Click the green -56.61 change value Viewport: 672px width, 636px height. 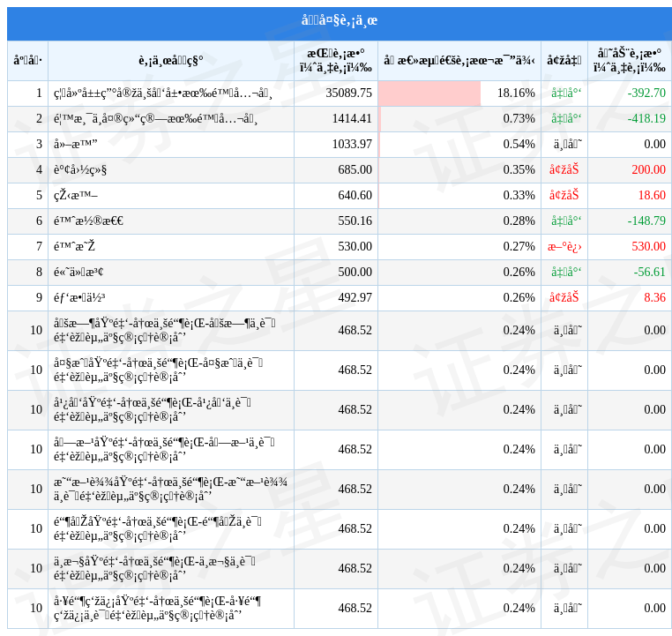[x=649, y=273]
